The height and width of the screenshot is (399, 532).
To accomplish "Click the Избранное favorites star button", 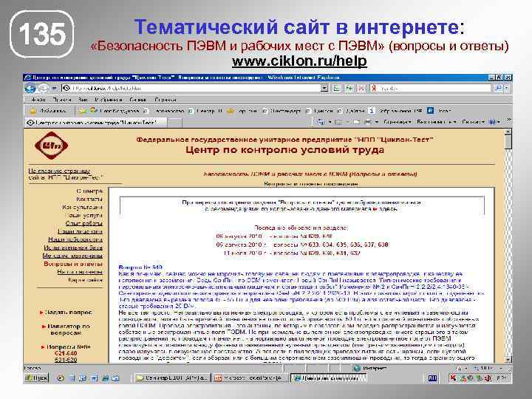I will point(48,111).
